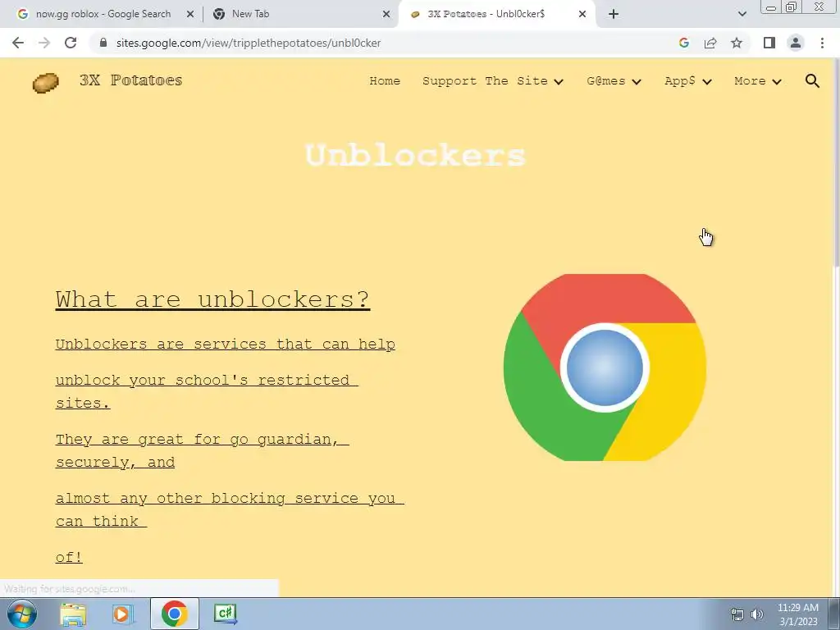Open the C# taskbar application icon
840x630 pixels.
226,614
